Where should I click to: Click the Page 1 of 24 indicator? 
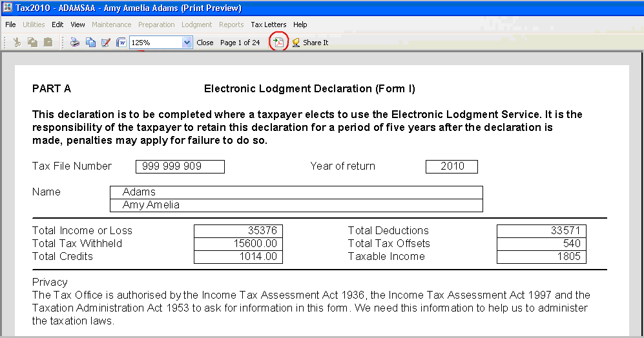point(240,43)
